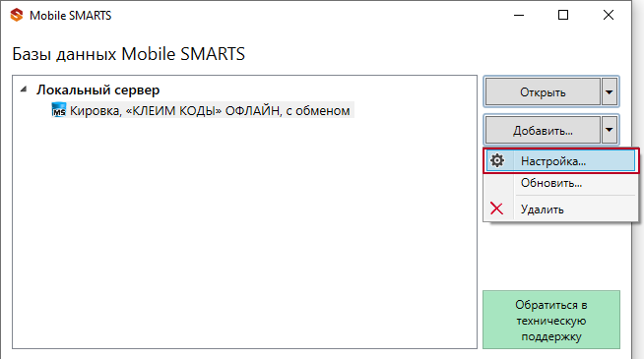This screenshot has width=644, height=359.
Task: Maximize the Mobile SMARTS window
Action: [563, 15]
